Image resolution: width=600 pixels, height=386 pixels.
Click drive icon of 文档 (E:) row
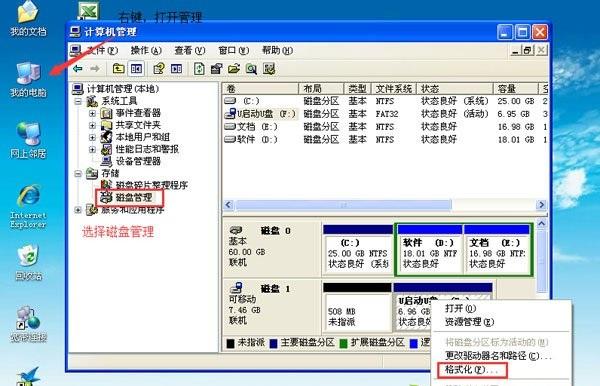(x=230, y=126)
